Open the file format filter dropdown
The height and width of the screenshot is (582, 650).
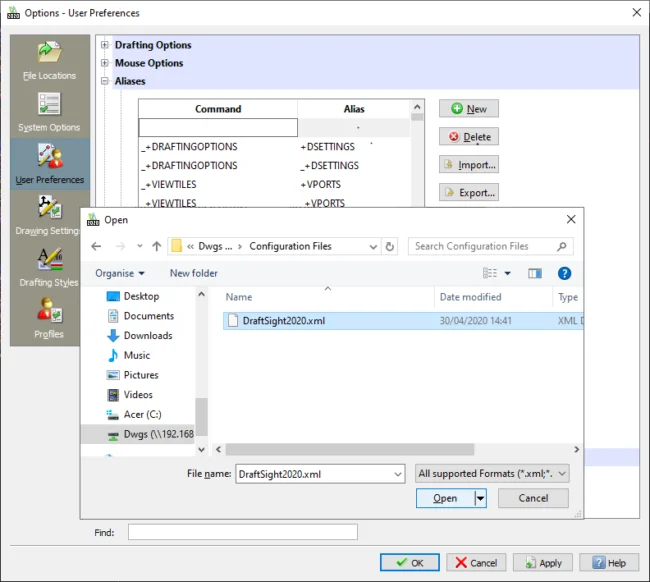[492, 474]
